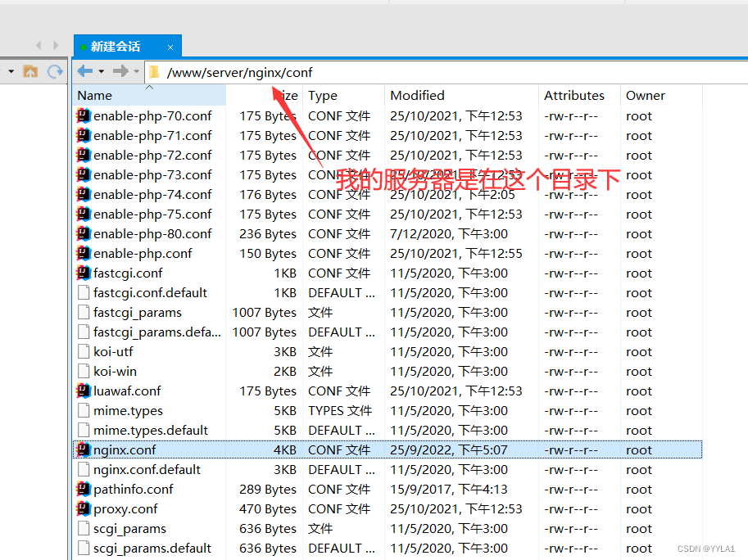Select file name nginx.conf.default
748x560 pixels.
pos(147,469)
